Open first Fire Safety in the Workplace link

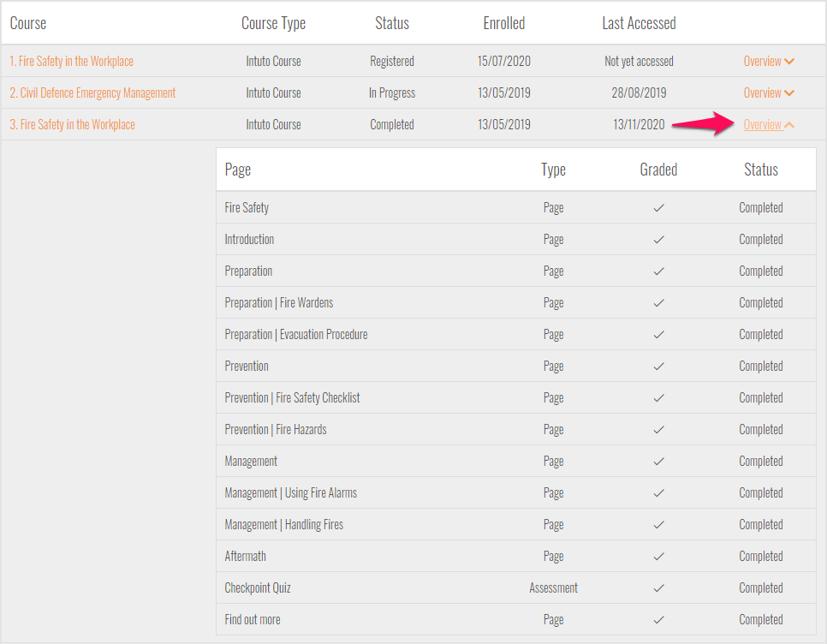(x=72, y=62)
